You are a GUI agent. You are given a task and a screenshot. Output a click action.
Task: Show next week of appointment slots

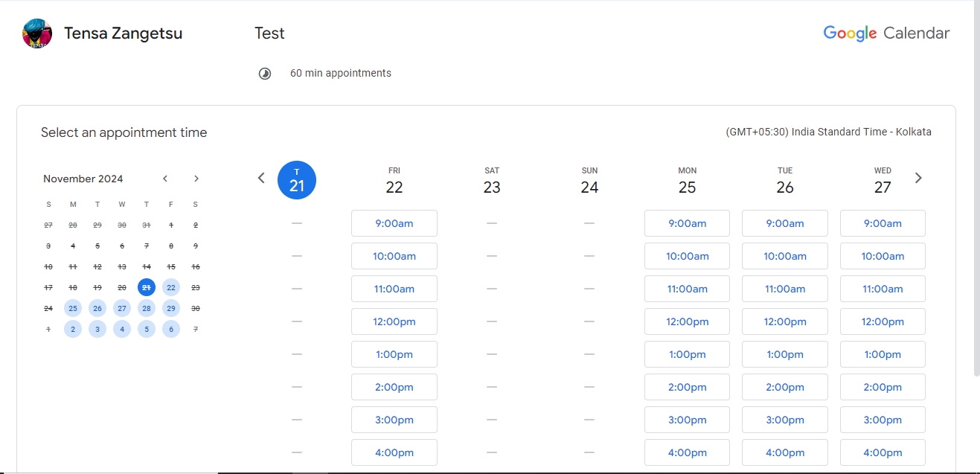(x=918, y=178)
